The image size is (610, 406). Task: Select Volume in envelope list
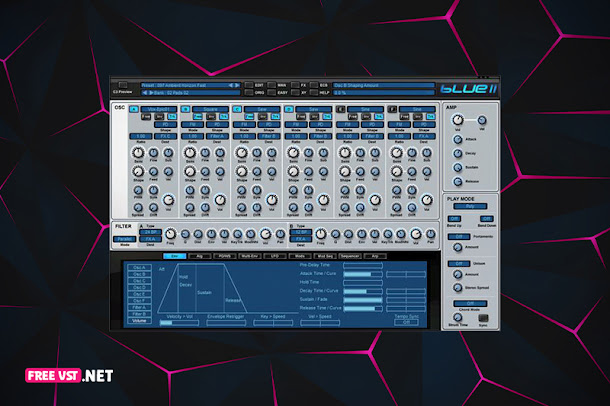pos(139,321)
